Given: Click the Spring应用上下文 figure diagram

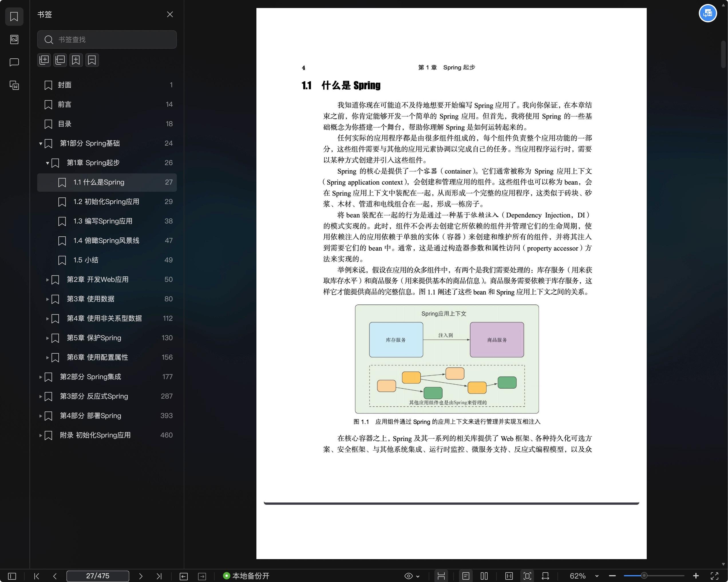Looking at the screenshot, I should (x=447, y=359).
